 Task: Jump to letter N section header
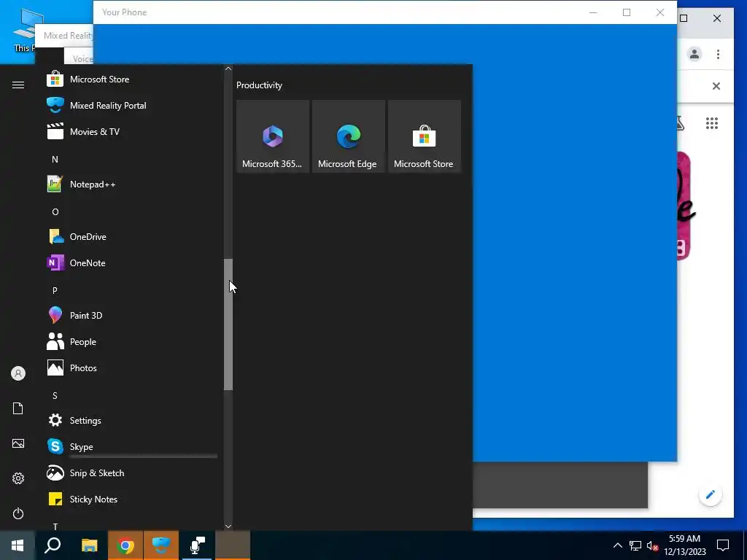[x=55, y=160]
